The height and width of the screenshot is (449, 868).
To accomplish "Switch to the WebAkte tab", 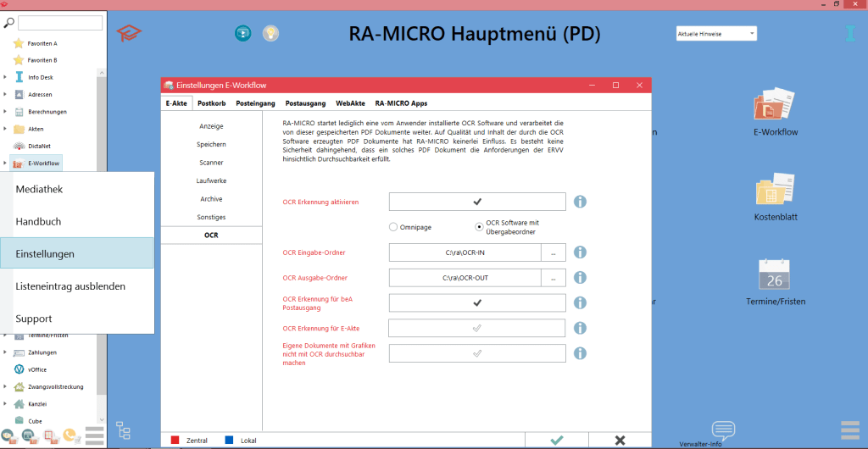I will click(350, 103).
